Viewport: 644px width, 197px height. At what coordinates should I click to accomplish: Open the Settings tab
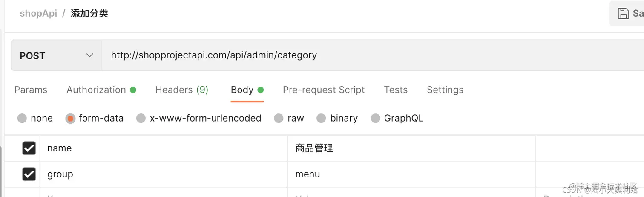pos(445,90)
